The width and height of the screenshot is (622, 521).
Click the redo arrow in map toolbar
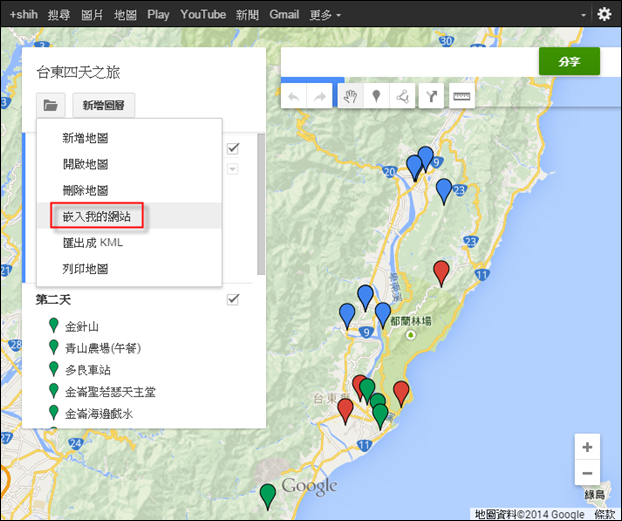pyautogui.click(x=319, y=96)
